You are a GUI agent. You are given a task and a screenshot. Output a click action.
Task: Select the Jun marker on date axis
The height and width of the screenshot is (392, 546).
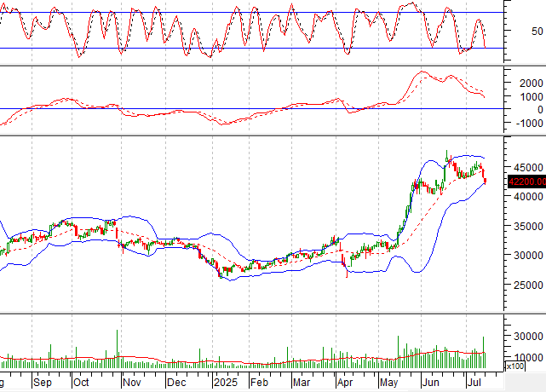(x=432, y=384)
